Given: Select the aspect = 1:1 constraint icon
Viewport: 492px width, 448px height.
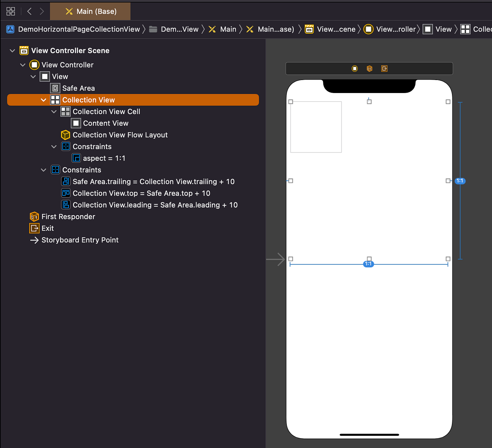Looking at the screenshot, I should [x=76, y=158].
